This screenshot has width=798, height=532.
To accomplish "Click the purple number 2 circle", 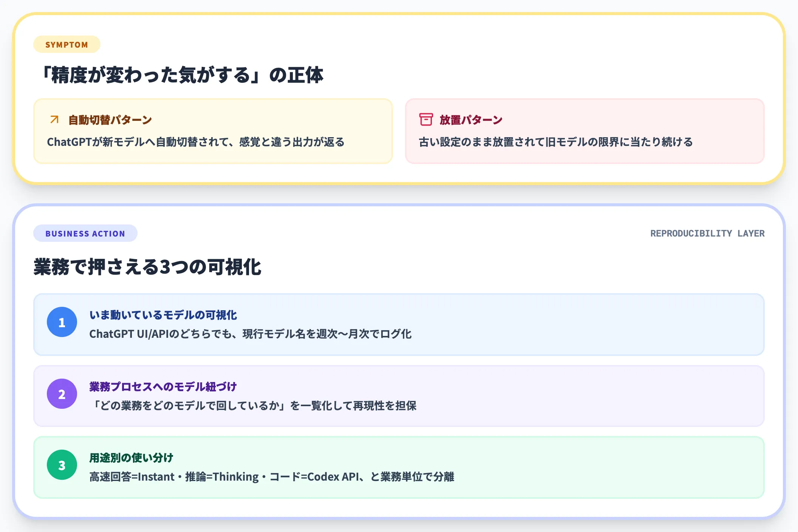I will [62, 394].
